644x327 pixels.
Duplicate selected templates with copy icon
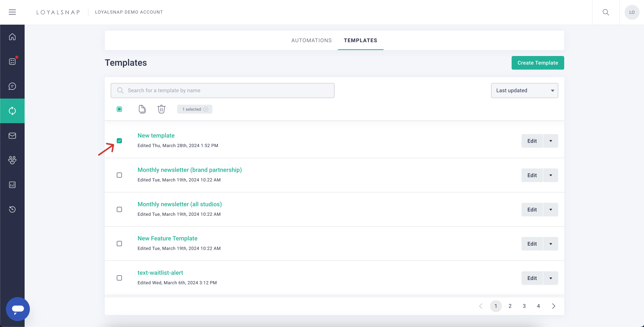click(142, 109)
